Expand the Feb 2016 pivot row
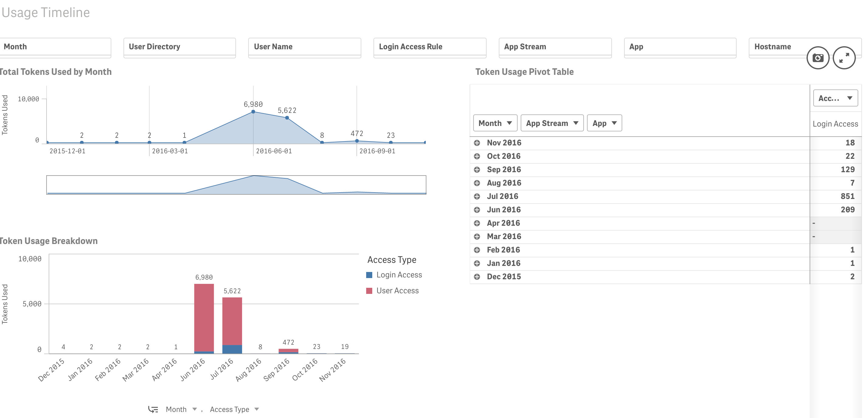Screen dimensions: 868x418 (477, 250)
